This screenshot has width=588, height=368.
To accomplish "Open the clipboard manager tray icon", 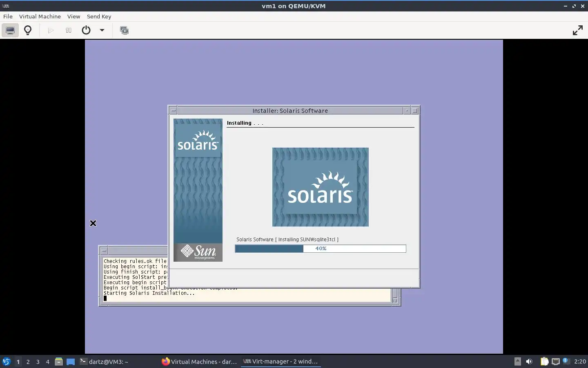I will (x=545, y=361).
